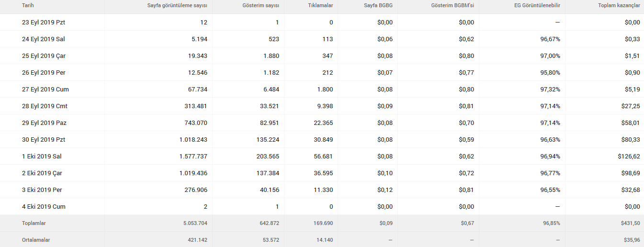Viewport: 644px width, 247px height.
Task: Select the 23 Eyl 2019 Pzt row
Action: (322, 22)
